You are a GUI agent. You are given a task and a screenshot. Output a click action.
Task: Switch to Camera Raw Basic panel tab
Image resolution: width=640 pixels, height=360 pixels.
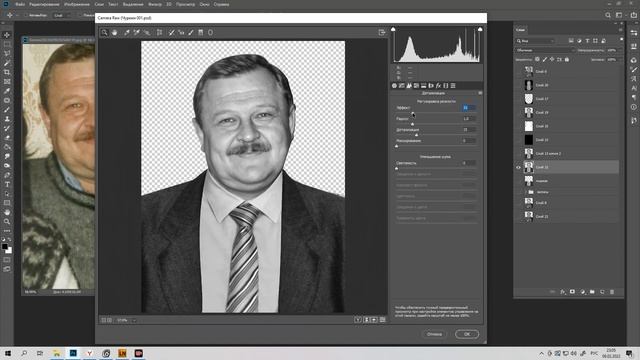394,86
